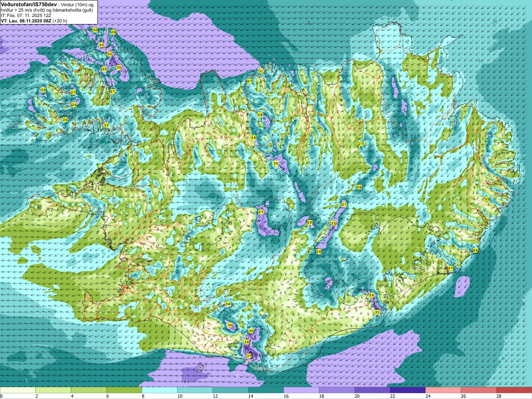This screenshot has height=399, width=532.
Task: Select the 4–6 m/s green legend swatch
Action: (89, 390)
